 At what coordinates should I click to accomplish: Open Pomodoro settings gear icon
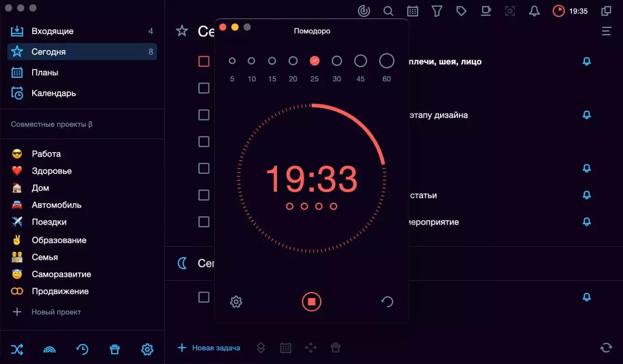tap(236, 302)
